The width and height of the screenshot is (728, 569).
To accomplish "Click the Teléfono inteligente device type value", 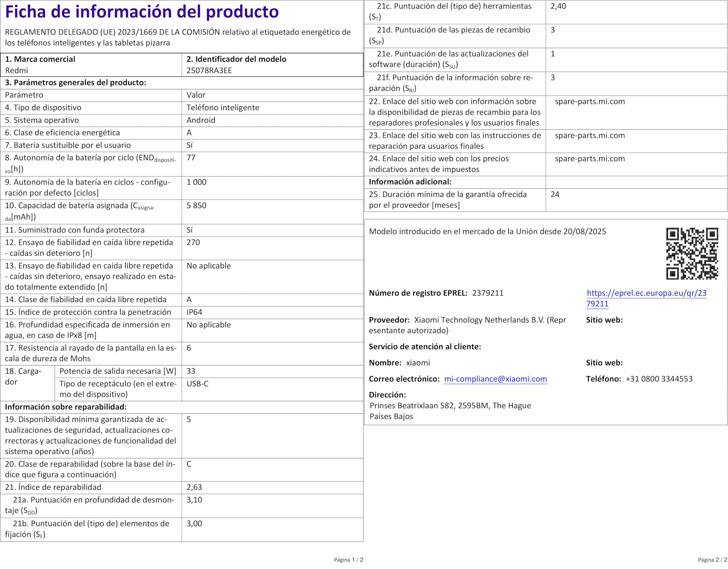I will pos(223,108).
